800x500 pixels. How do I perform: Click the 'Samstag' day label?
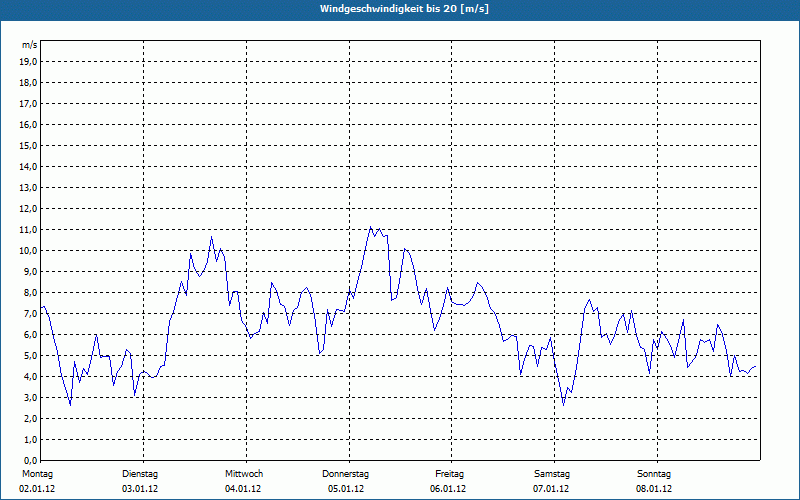(x=552, y=474)
